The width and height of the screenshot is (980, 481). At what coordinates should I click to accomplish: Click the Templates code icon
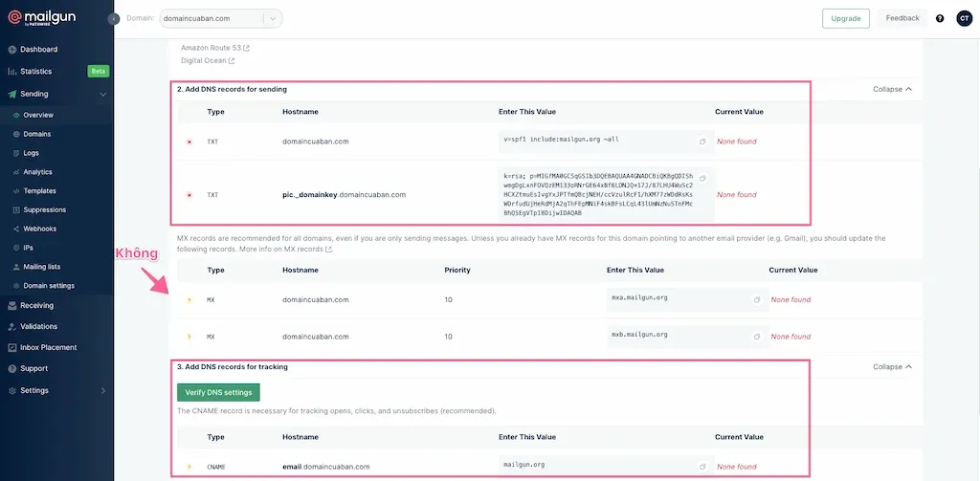click(17, 191)
